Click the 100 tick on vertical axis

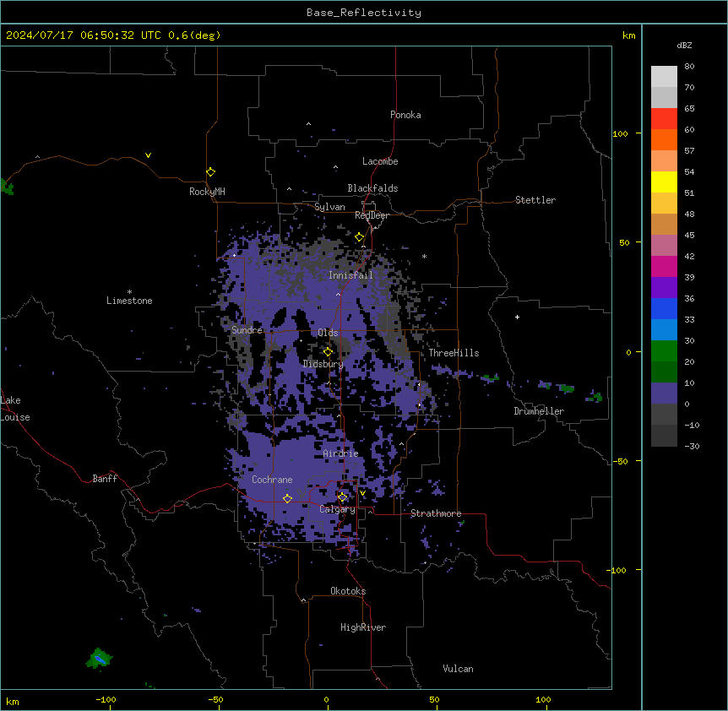(620, 133)
